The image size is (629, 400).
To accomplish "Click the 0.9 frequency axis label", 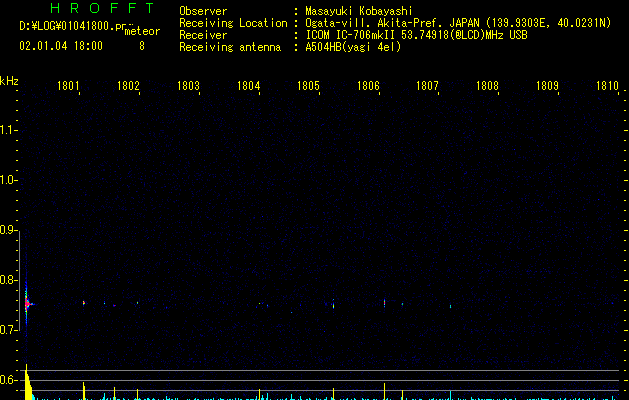I will tap(8, 230).
